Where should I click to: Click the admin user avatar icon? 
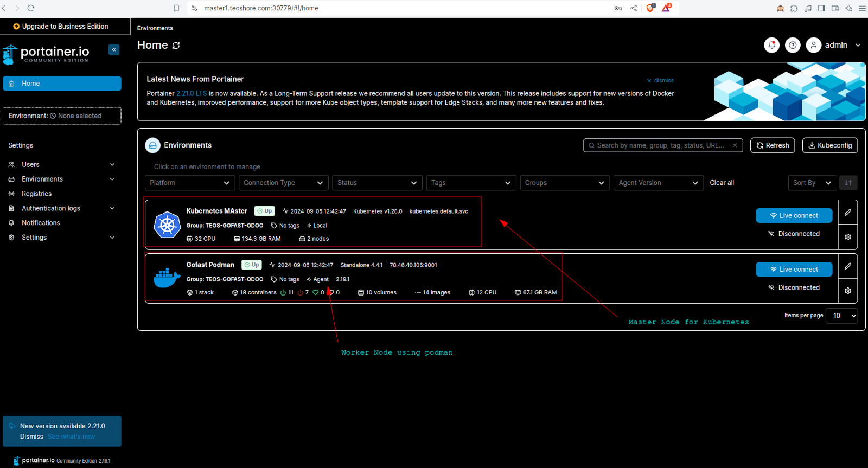pos(813,45)
